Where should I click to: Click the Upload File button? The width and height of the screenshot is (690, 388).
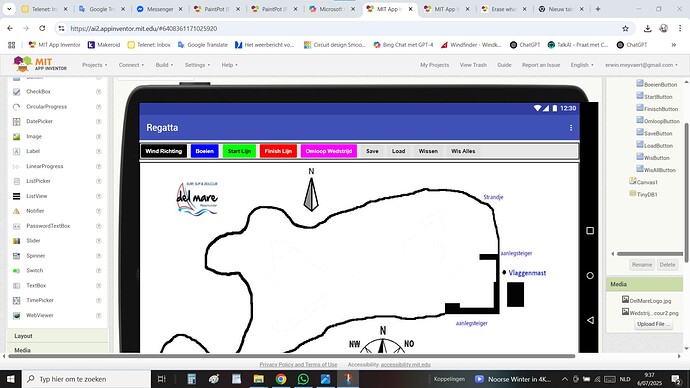coord(653,324)
